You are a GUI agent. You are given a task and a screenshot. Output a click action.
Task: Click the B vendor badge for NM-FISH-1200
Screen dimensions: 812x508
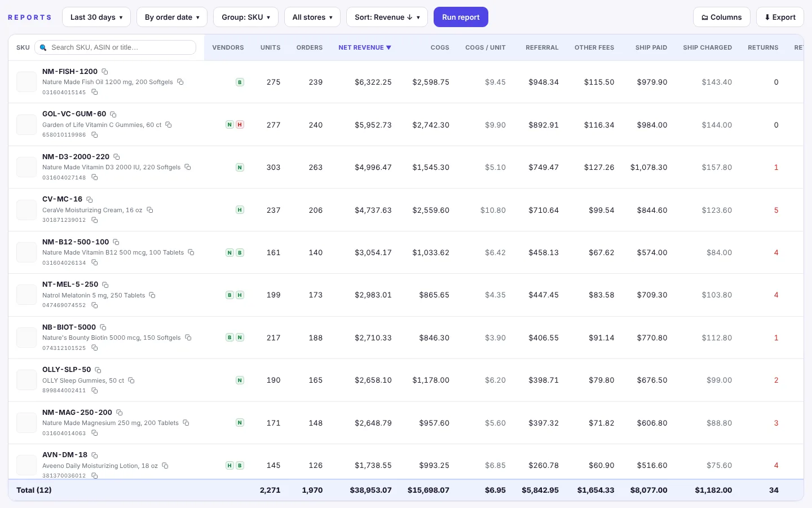(x=240, y=82)
